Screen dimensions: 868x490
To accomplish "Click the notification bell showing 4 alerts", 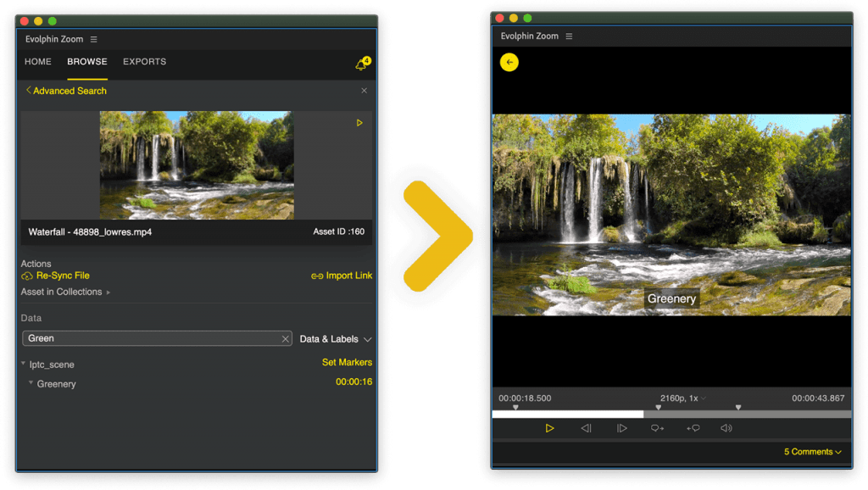I will tap(359, 62).
